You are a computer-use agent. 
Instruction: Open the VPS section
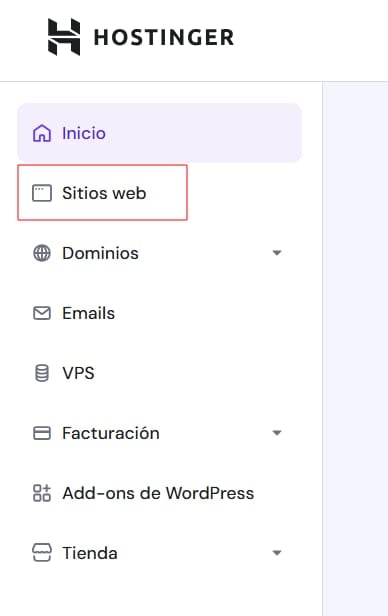pos(159,373)
